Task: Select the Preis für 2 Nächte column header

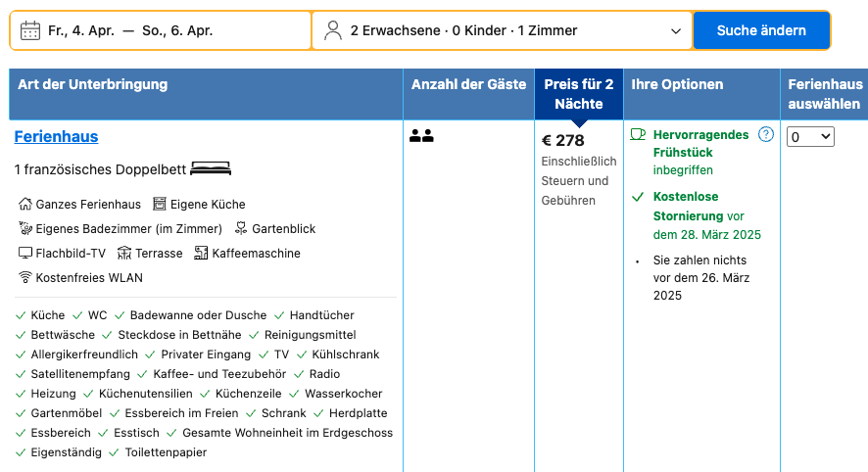Action: click(x=578, y=94)
